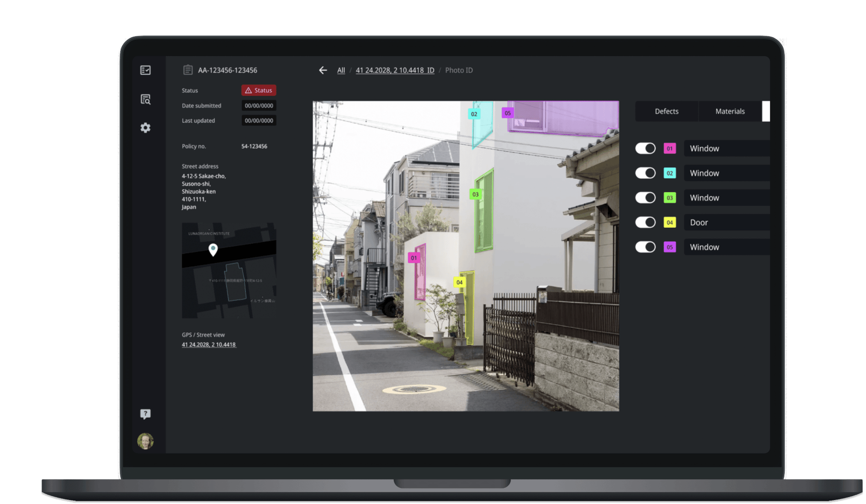Click the red Status badge
866x504 pixels.
[x=259, y=90]
